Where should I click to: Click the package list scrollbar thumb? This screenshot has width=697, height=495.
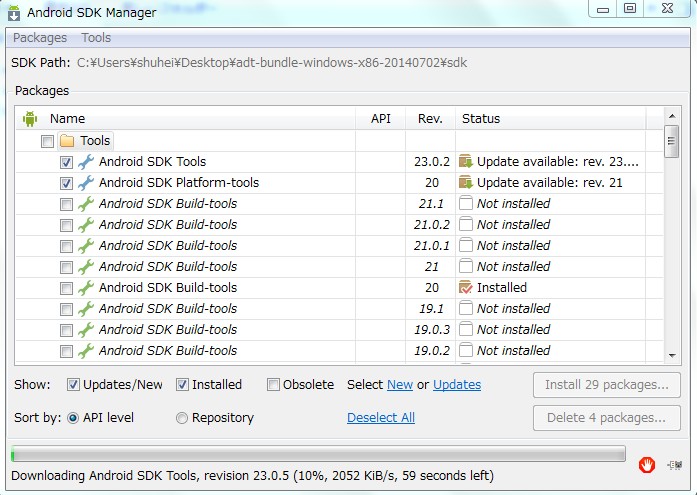click(x=672, y=141)
